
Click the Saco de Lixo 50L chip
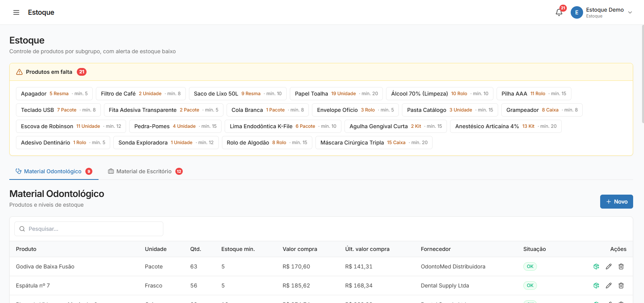(238, 94)
